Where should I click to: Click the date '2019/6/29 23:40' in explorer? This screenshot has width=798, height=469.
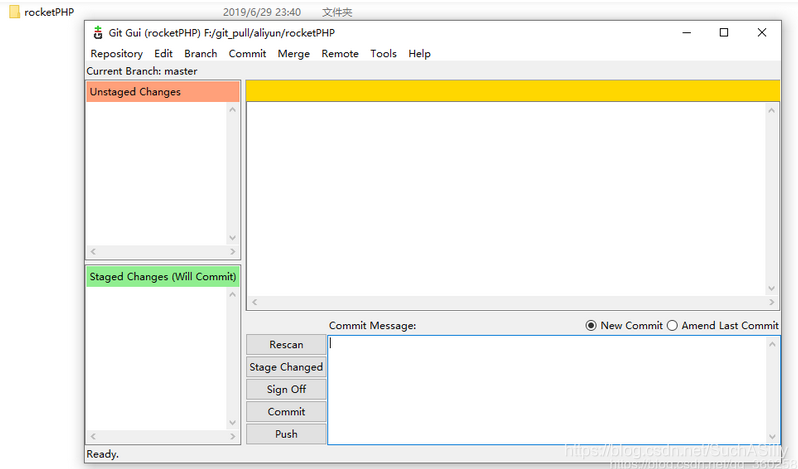262,12
